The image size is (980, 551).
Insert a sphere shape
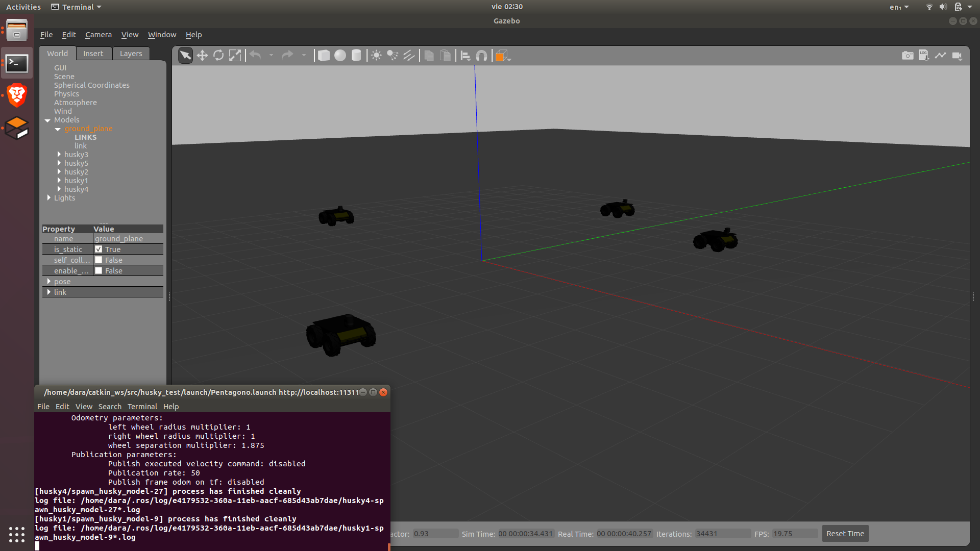pyautogui.click(x=340, y=56)
